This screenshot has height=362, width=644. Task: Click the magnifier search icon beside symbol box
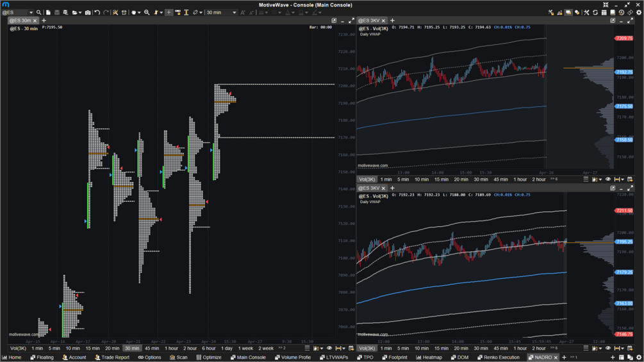tap(38, 13)
